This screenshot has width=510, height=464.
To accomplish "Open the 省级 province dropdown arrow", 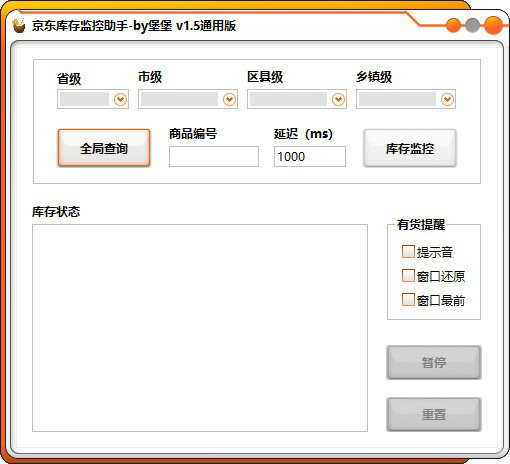I will pyautogui.click(x=120, y=99).
